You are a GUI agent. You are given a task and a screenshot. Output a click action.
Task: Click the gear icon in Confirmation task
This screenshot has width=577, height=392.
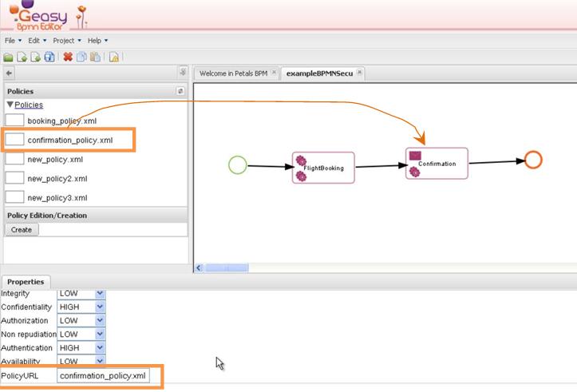[x=415, y=172]
